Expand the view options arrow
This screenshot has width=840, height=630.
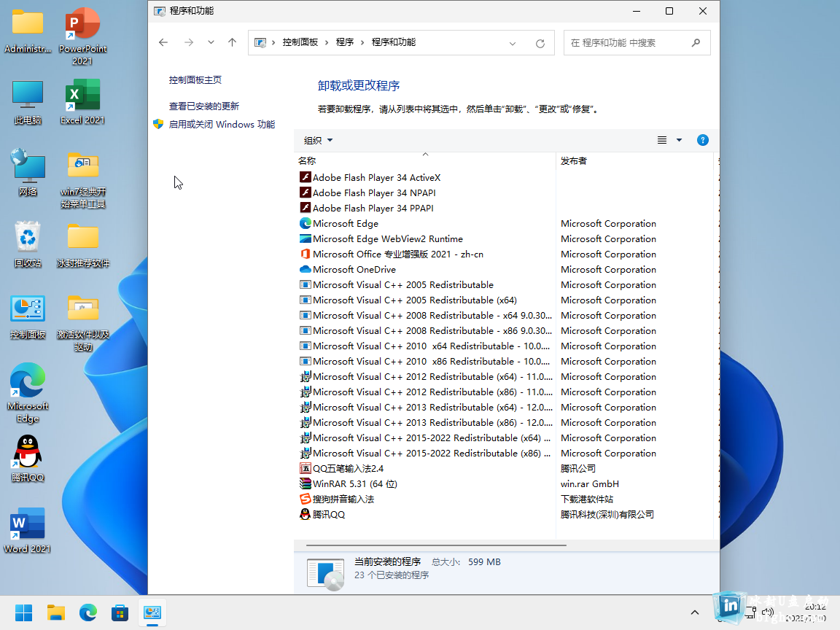680,140
